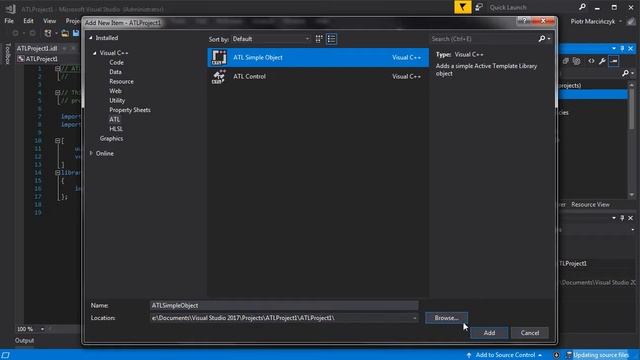
Task: Click the Quick Launch search box
Action: [x=532, y=7]
